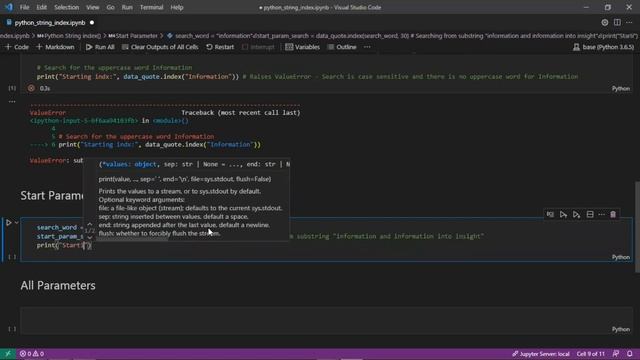
Task: Open the File menu
Action: [x=24, y=7]
